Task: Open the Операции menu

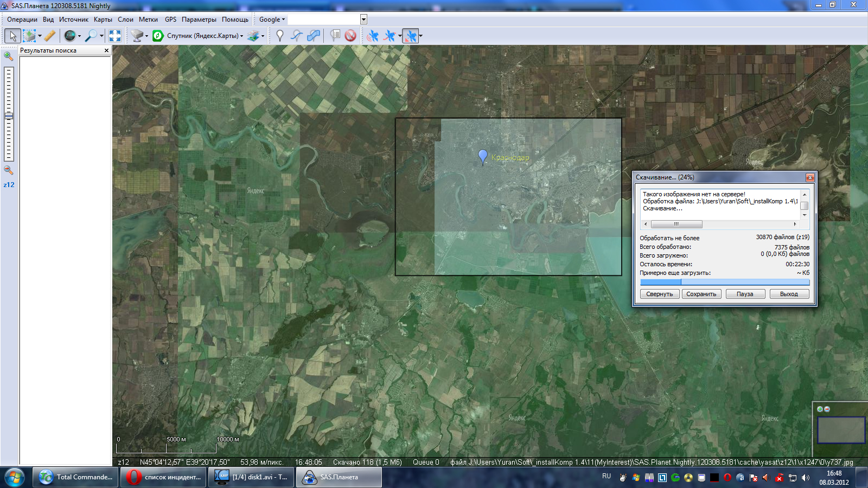Action: tap(22, 20)
